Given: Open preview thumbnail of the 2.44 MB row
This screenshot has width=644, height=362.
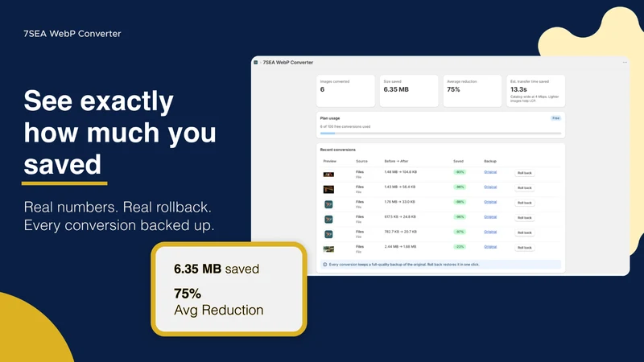Looking at the screenshot, I should (x=328, y=249).
